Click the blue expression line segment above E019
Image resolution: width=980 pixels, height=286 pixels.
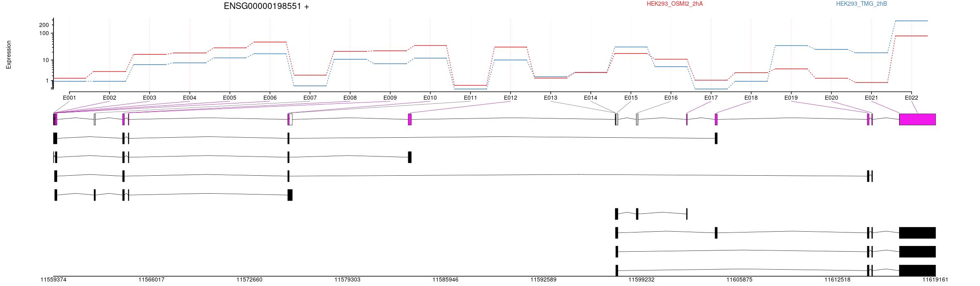[x=791, y=46]
